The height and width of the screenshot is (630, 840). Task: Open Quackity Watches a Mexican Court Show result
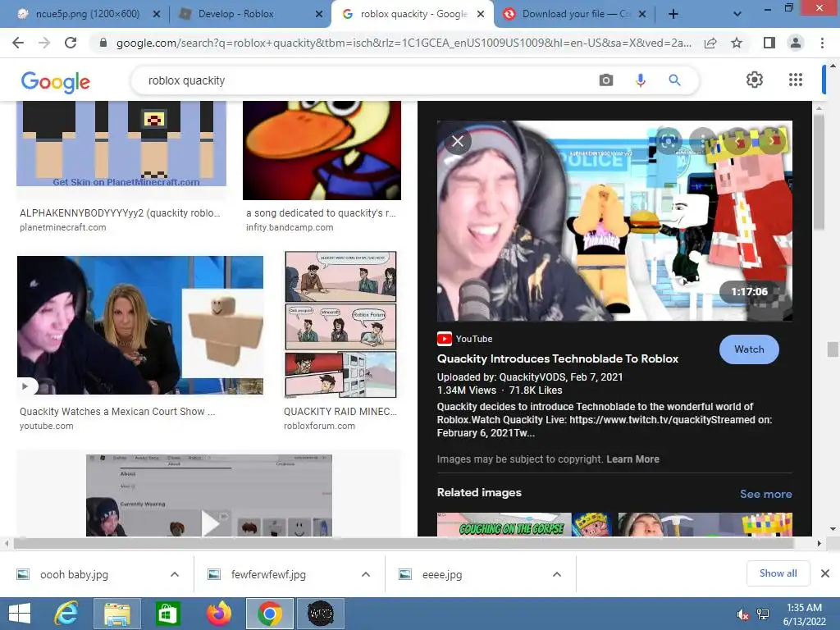tap(117, 412)
